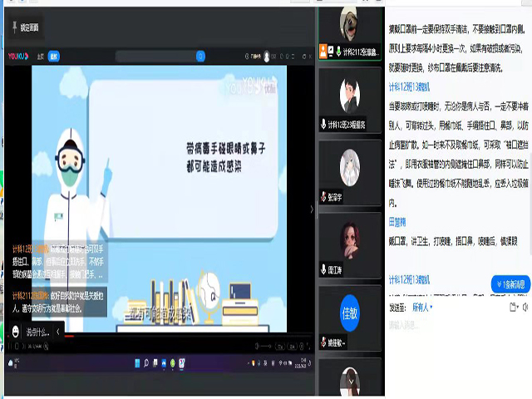
Task: Click first sender name 计科12班13 in chat
Action: (x=409, y=87)
